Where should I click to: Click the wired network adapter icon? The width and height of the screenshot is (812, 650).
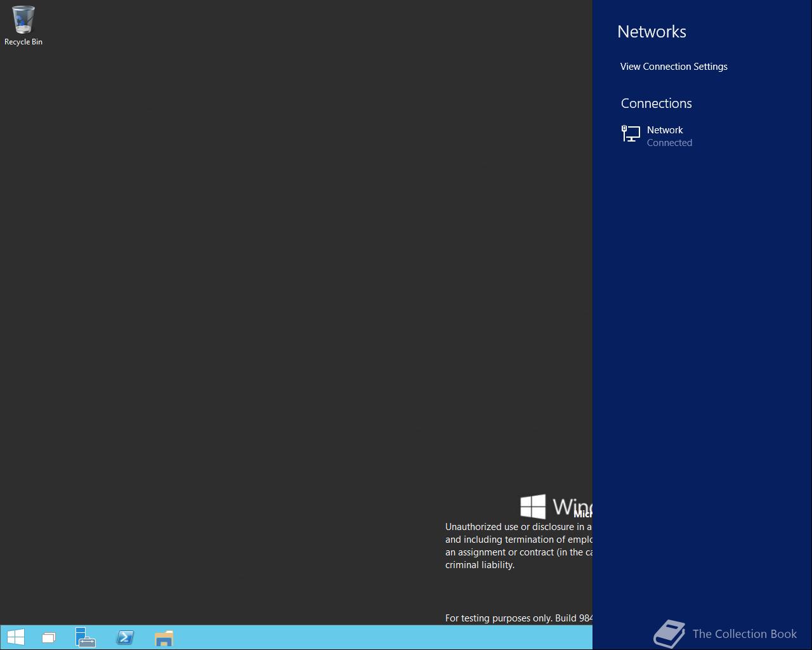[631, 134]
